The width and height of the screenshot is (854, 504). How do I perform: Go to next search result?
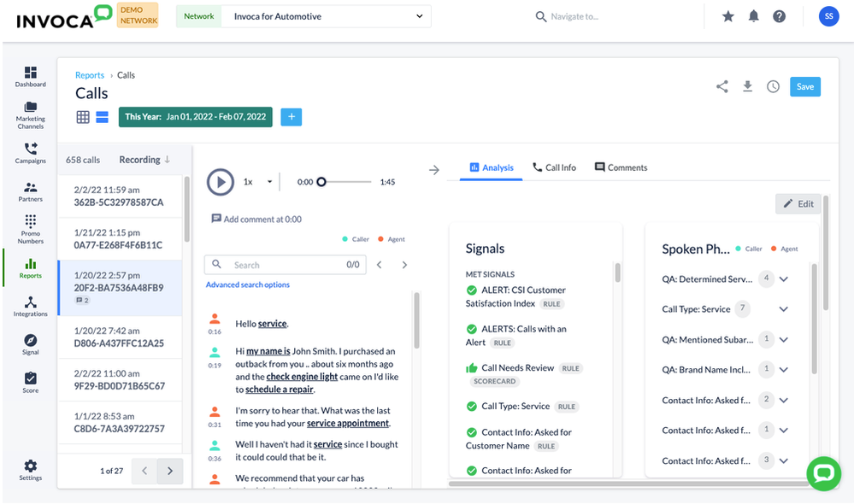pyautogui.click(x=404, y=265)
